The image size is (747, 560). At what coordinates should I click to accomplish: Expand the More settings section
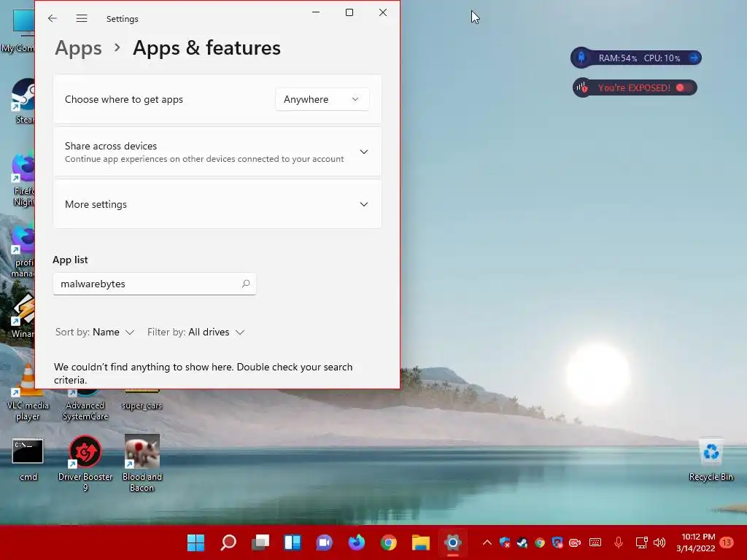pos(217,204)
